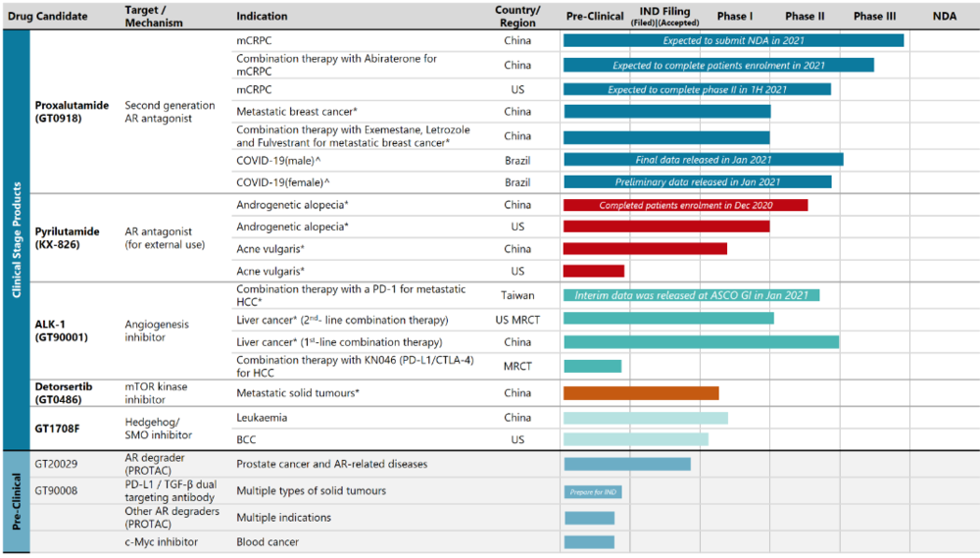This screenshot has height=558, width=980.
Task: Click the 'Final data released in Jan 2021' bar
Action: pos(703,160)
